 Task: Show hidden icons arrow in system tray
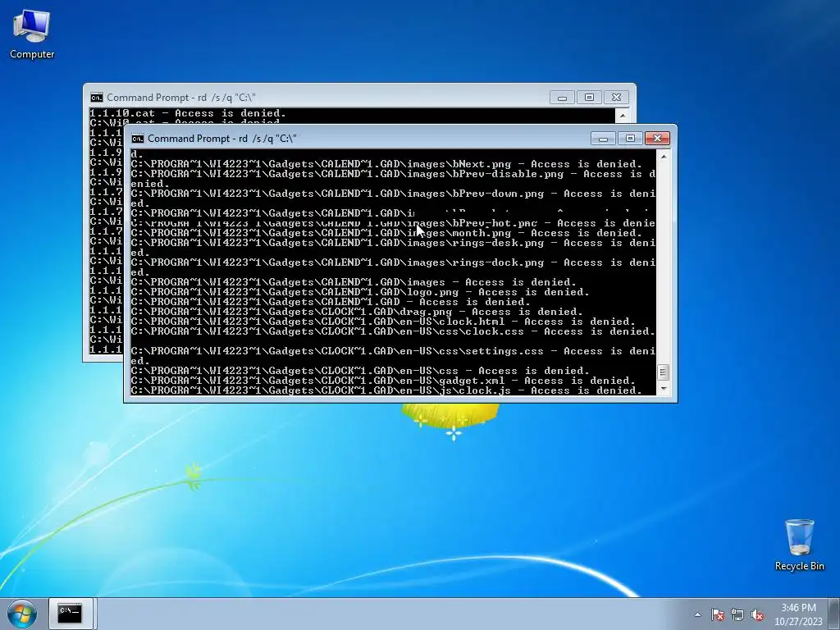pos(697,614)
